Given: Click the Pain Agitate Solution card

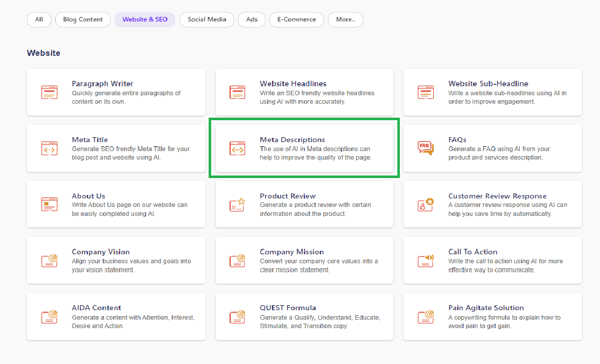Looking at the screenshot, I should coord(492,316).
